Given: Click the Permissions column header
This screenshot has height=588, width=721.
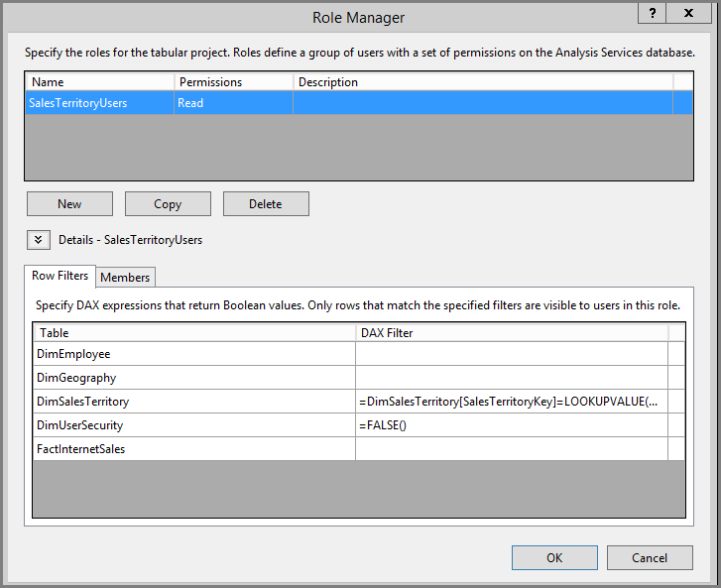Looking at the screenshot, I should 234,82.
